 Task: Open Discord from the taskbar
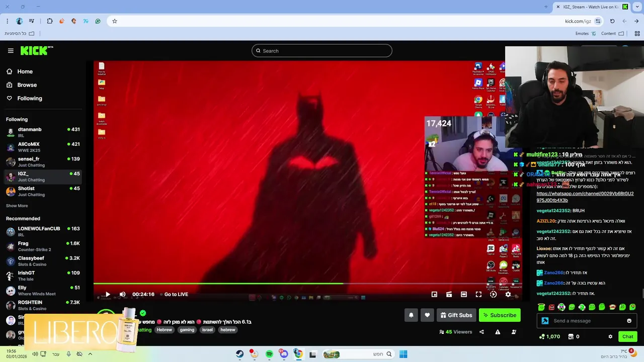pyautogui.click(x=284, y=354)
